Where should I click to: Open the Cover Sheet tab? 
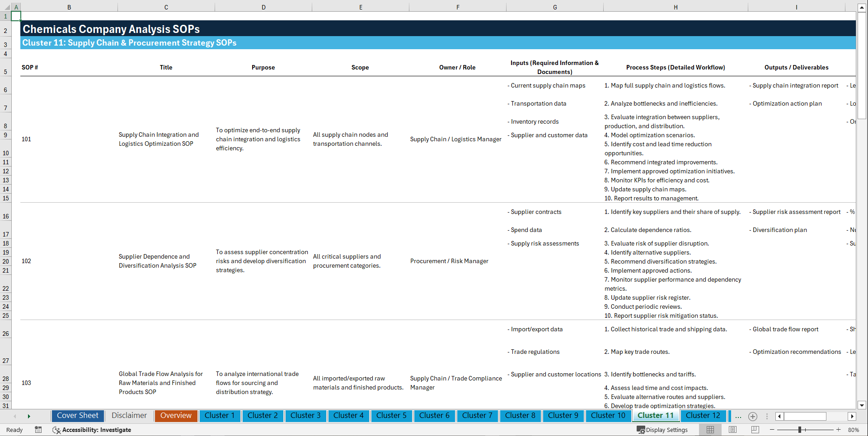coord(77,416)
